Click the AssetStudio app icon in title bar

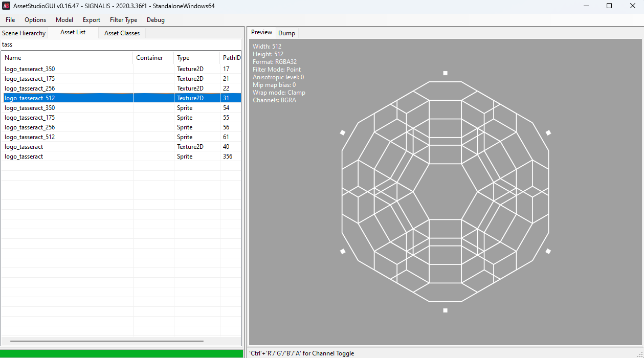click(x=7, y=6)
